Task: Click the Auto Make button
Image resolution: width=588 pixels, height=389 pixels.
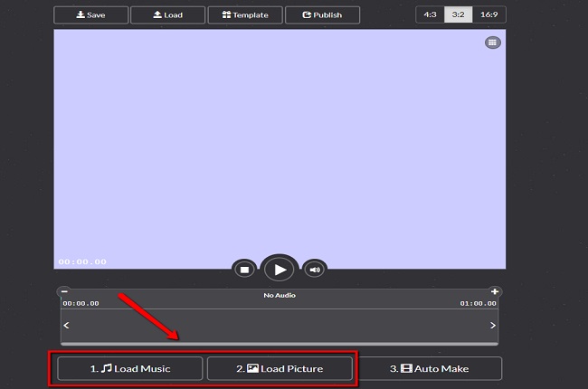Action: click(x=430, y=369)
